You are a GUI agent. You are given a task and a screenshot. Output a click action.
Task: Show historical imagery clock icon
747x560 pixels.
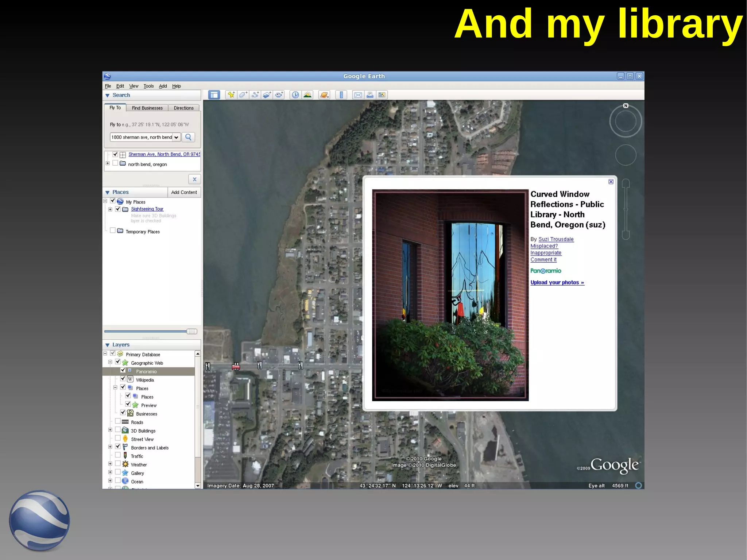point(295,95)
